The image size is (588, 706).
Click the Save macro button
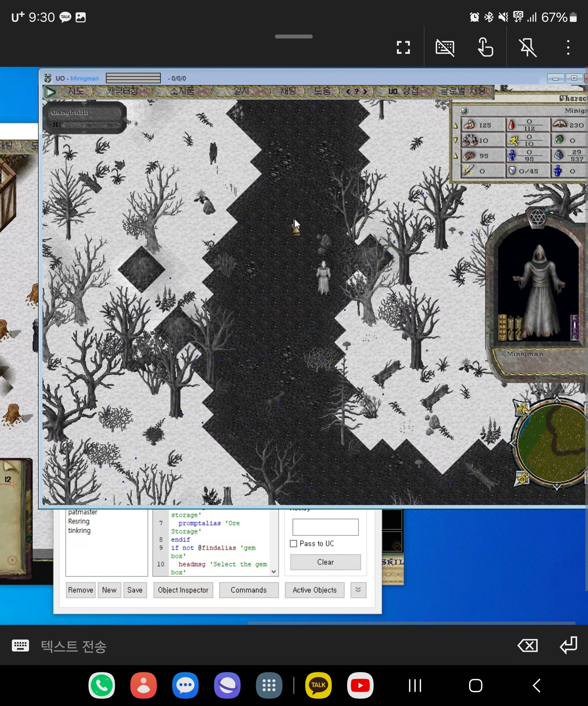pos(135,590)
